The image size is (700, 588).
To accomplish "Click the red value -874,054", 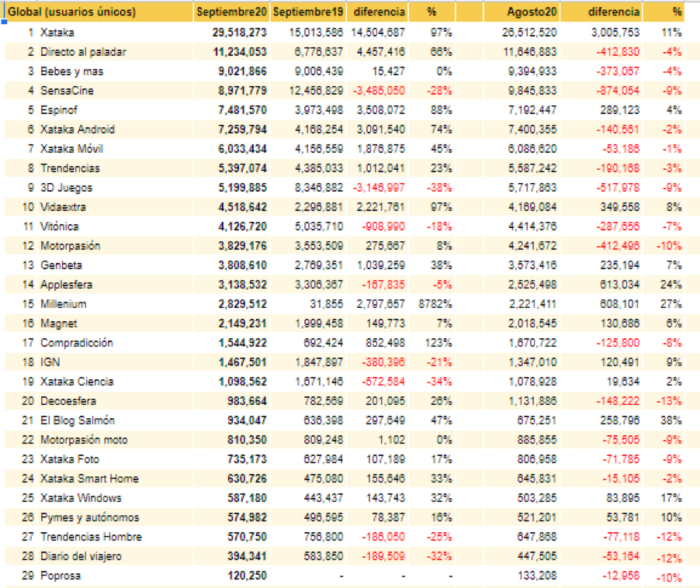I will pyautogui.click(x=618, y=91).
